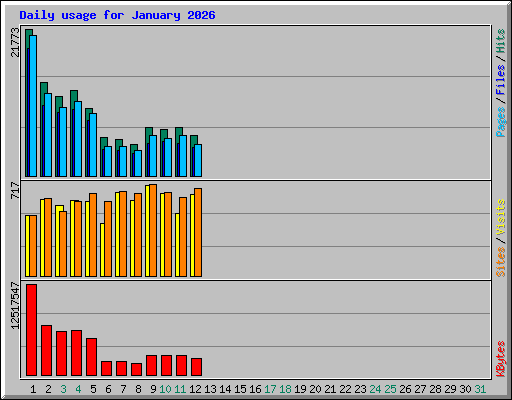Click the day 1 x-axis label
Image resolution: width=512 pixels, height=400 pixels.
point(33,389)
